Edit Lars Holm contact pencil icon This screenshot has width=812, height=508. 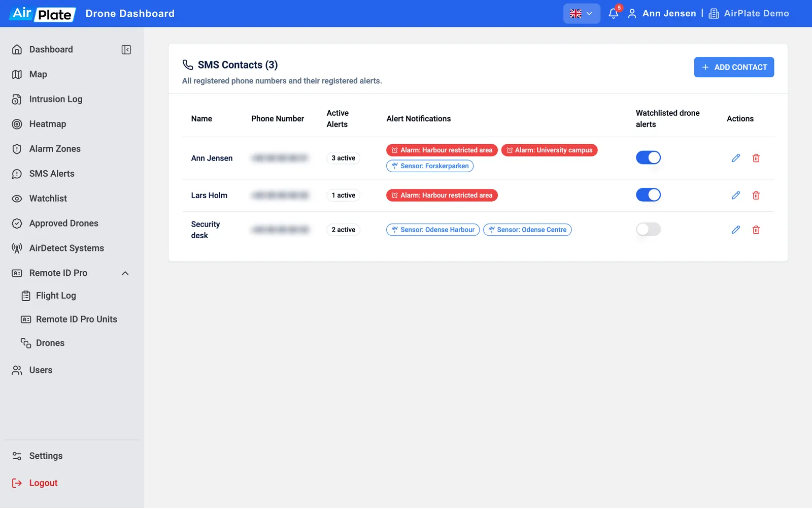(x=735, y=195)
